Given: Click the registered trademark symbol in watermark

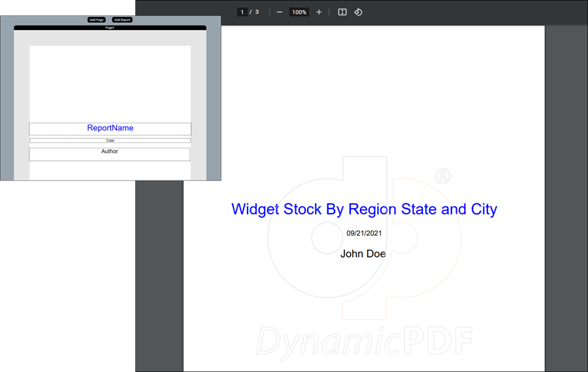Looking at the screenshot, I should (443, 176).
